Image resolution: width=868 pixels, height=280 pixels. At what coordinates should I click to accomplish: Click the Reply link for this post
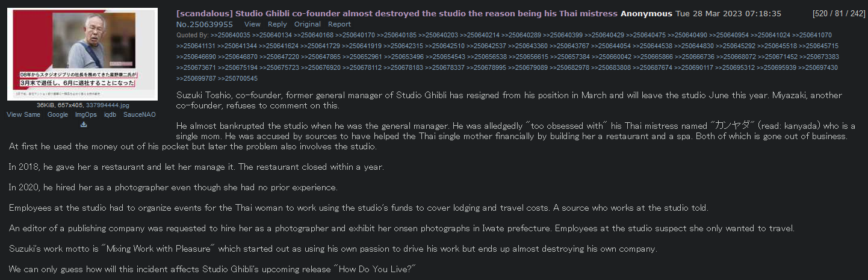pos(277,24)
